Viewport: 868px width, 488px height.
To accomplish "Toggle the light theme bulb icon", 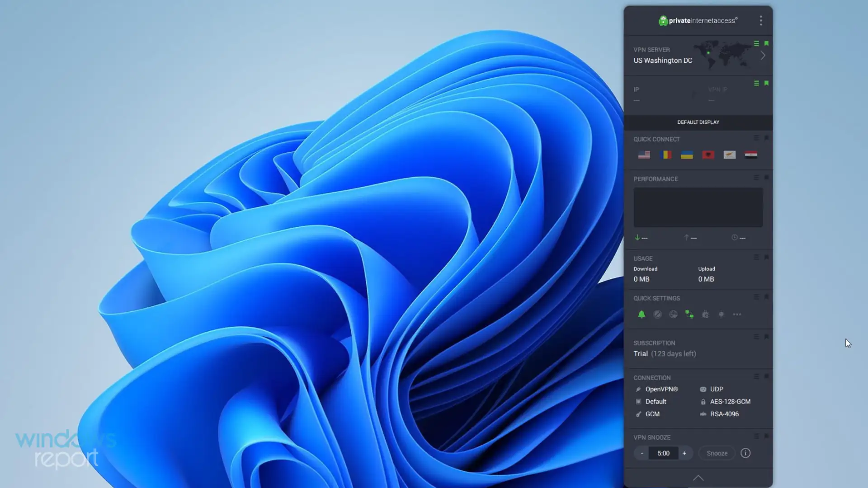I will [x=721, y=314].
